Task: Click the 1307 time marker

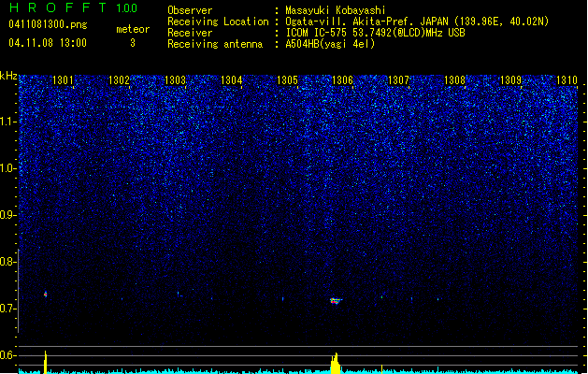Action: 398,80
